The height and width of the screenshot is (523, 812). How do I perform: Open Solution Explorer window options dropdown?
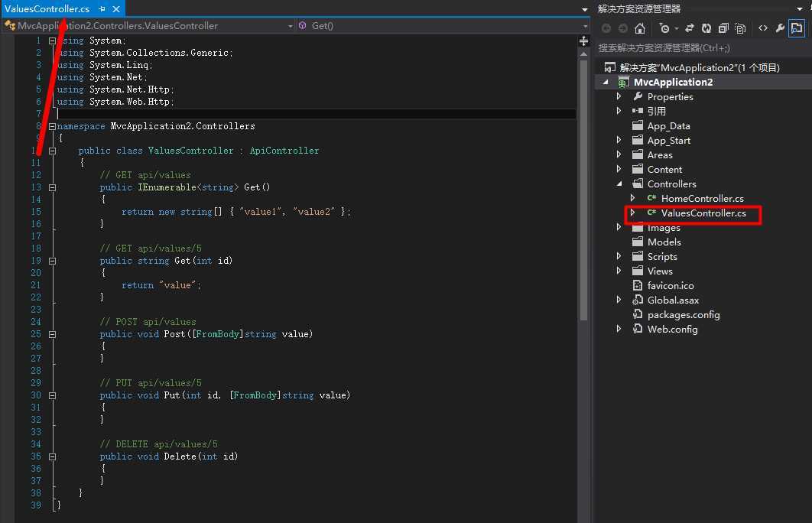click(x=800, y=9)
